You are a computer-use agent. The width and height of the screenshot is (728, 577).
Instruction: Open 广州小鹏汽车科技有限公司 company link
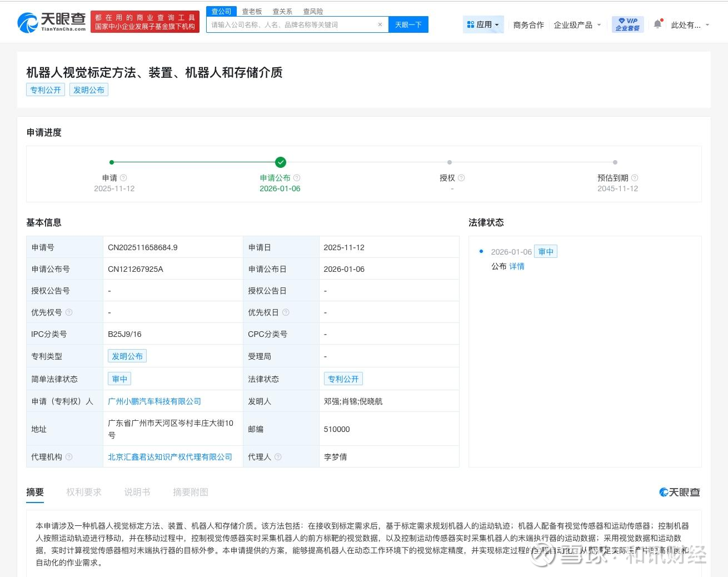(154, 401)
